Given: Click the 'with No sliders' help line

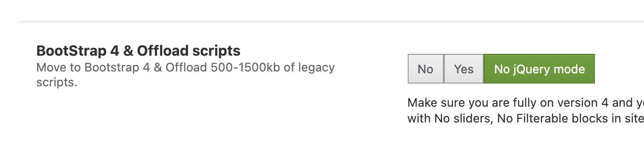Looking at the screenshot, I should (525, 118).
